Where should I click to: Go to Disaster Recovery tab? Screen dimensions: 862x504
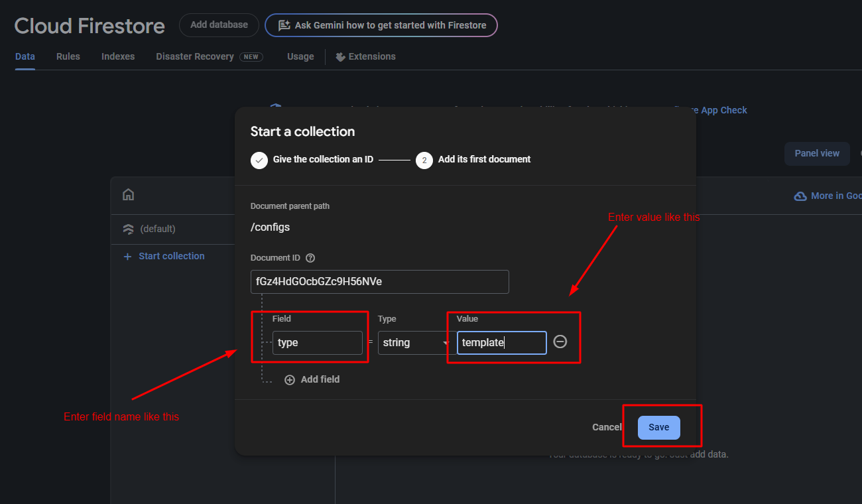pyautogui.click(x=195, y=56)
